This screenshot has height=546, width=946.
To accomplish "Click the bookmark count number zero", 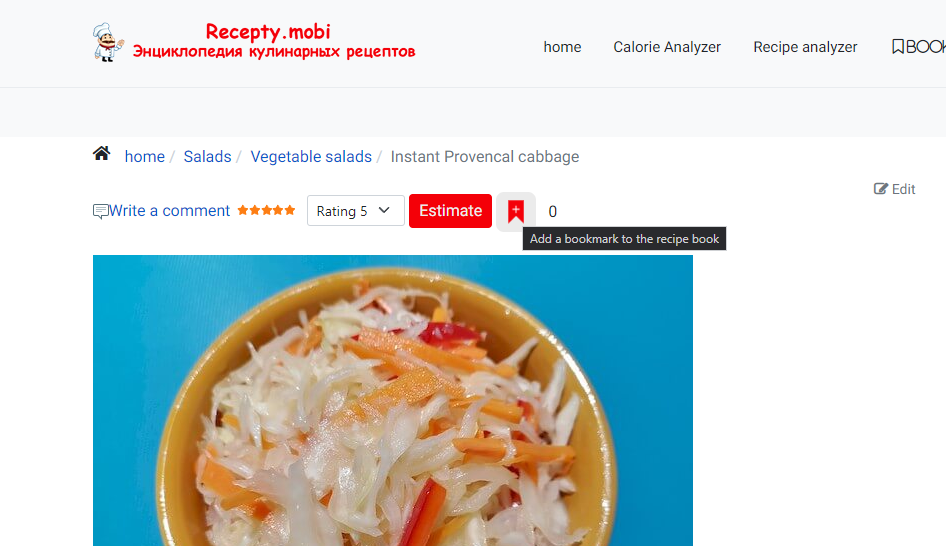I will coord(553,212).
